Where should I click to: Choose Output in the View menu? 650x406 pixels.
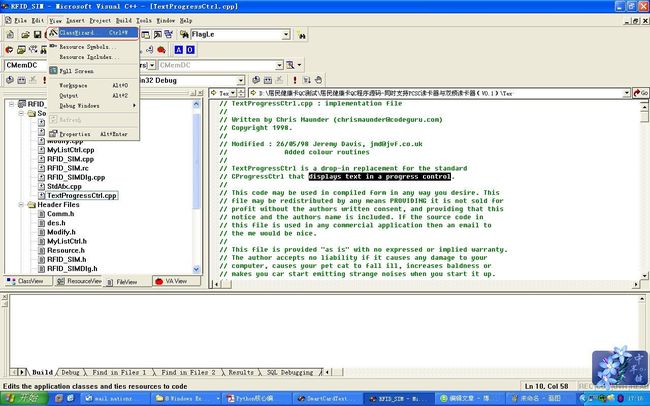tap(93, 96)
